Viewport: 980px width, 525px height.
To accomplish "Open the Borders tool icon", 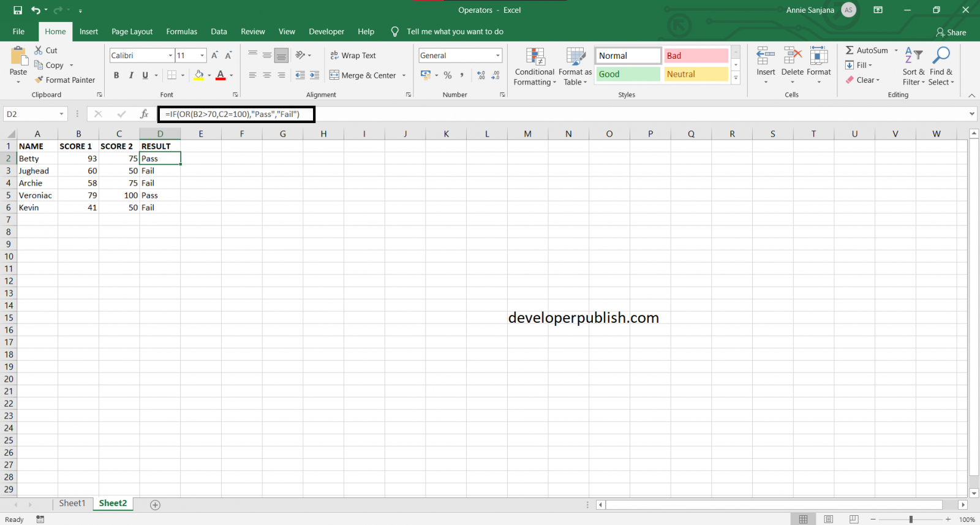I will click(172, 75).
